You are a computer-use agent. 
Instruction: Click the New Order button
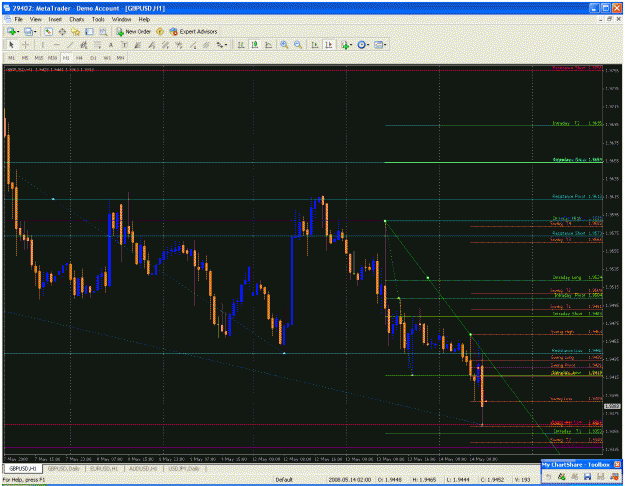tap(134, 31)
